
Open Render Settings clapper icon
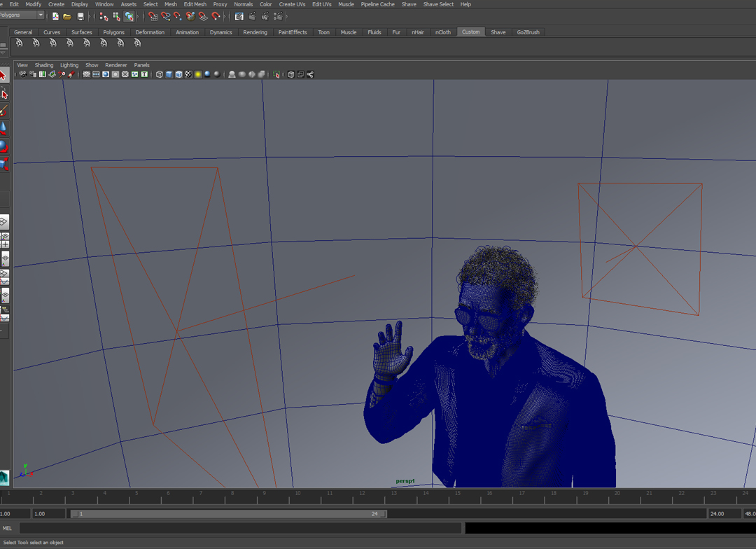coord(278,16)
